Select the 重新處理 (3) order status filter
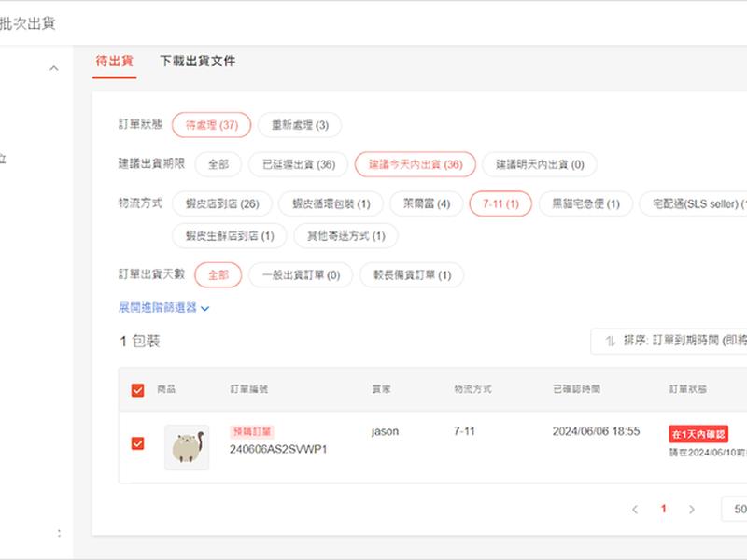 [x=300, y=125]
